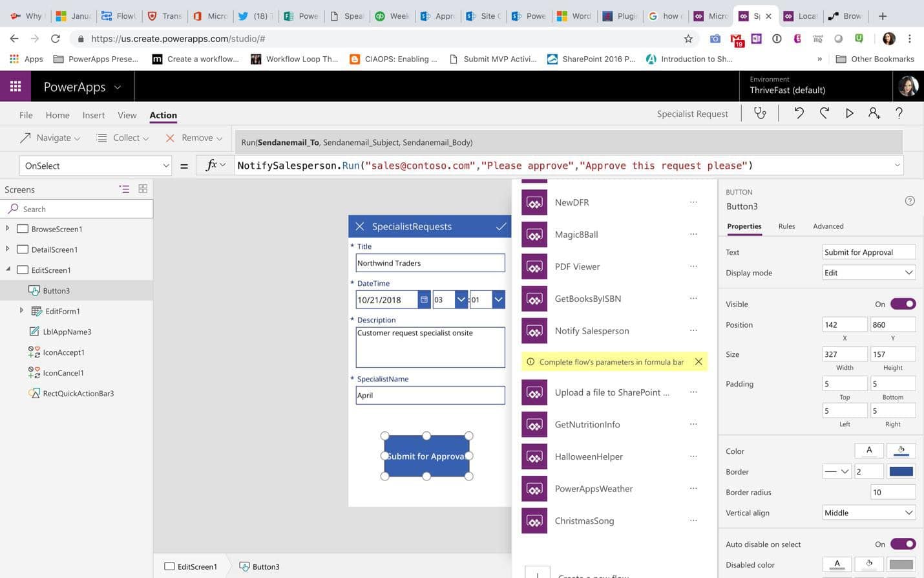Click the disabled color gray swatch
Screen dimensions: 924x578
tap(901, 564)
